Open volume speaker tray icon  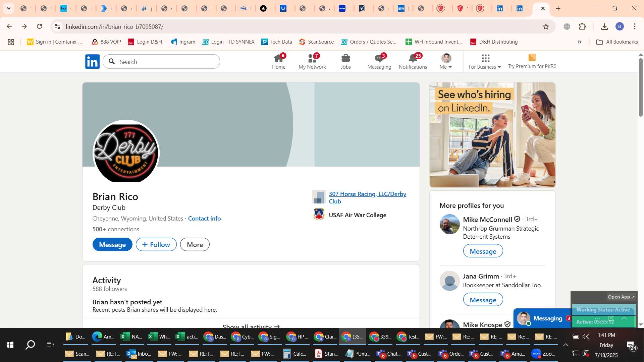coord(586,337)
